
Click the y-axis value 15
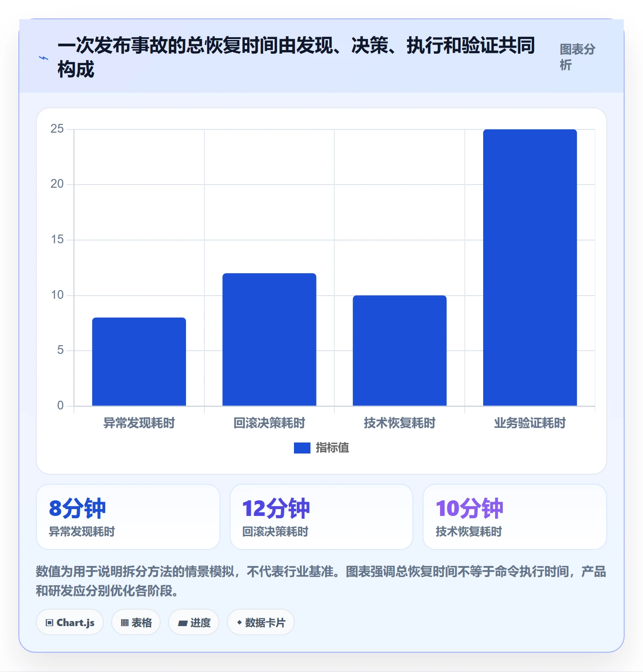(57, 240)
